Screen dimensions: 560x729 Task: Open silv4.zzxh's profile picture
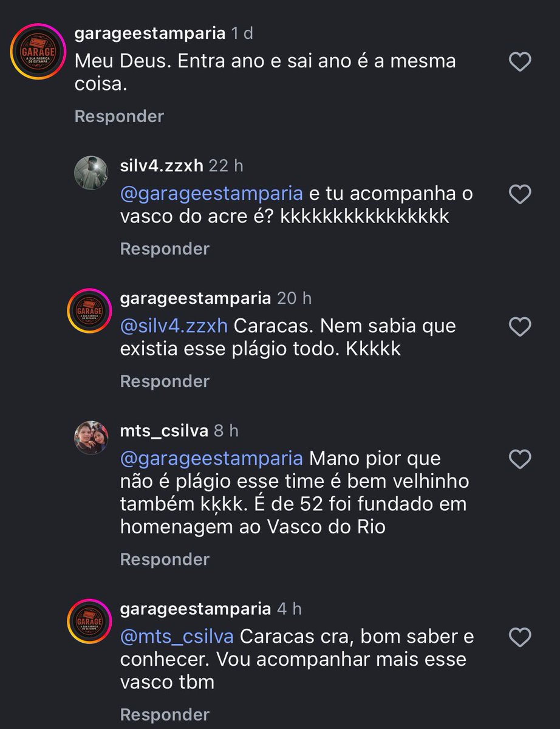[x=90, y=173]
